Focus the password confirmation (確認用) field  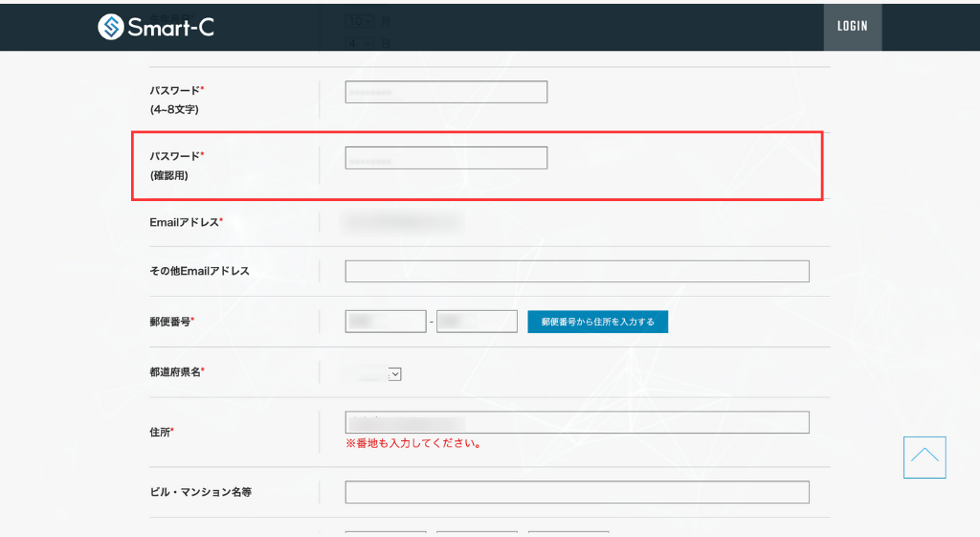[x=446, y=158]
